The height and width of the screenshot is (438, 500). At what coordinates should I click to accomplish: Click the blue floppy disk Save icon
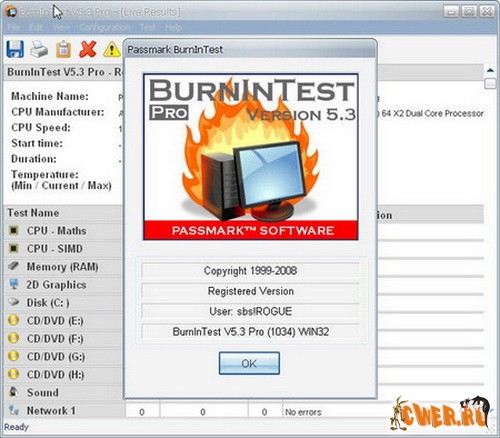coord(15,49)
